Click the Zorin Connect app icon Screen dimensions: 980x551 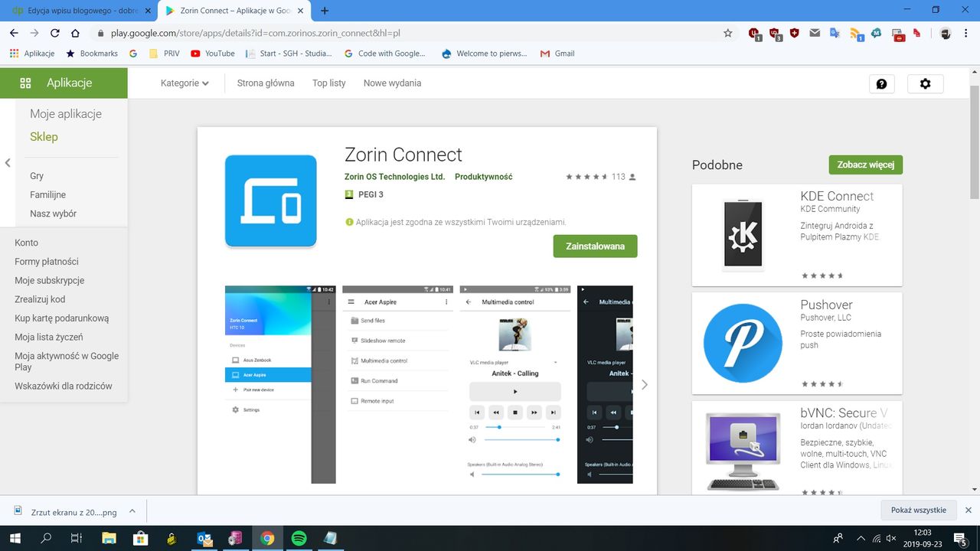click(270, 201)
